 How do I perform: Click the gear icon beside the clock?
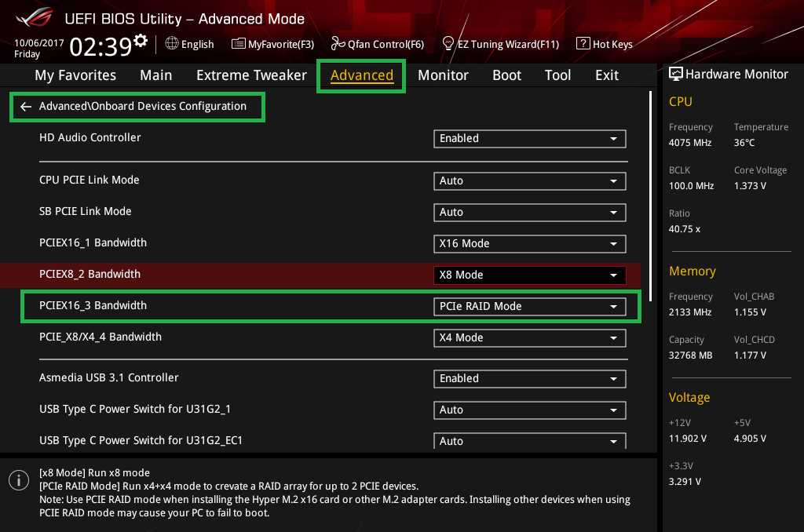[x=140, y=41]
